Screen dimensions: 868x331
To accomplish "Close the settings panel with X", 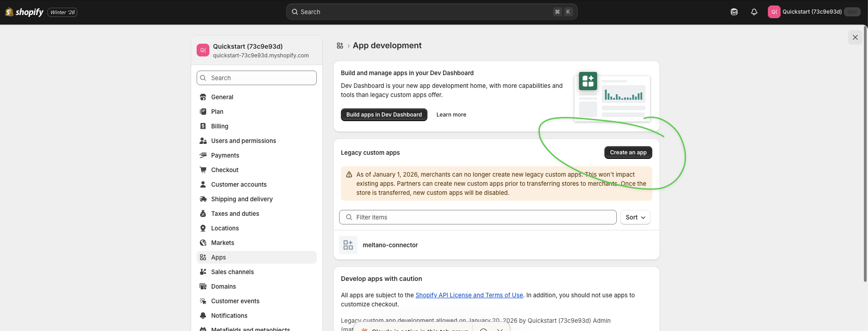I will (855, 37).
